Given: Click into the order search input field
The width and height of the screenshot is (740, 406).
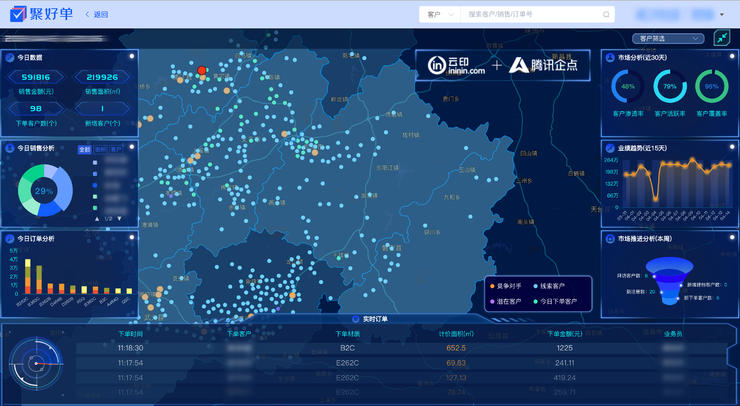Looking at the screenshot, I should point(532,15).
